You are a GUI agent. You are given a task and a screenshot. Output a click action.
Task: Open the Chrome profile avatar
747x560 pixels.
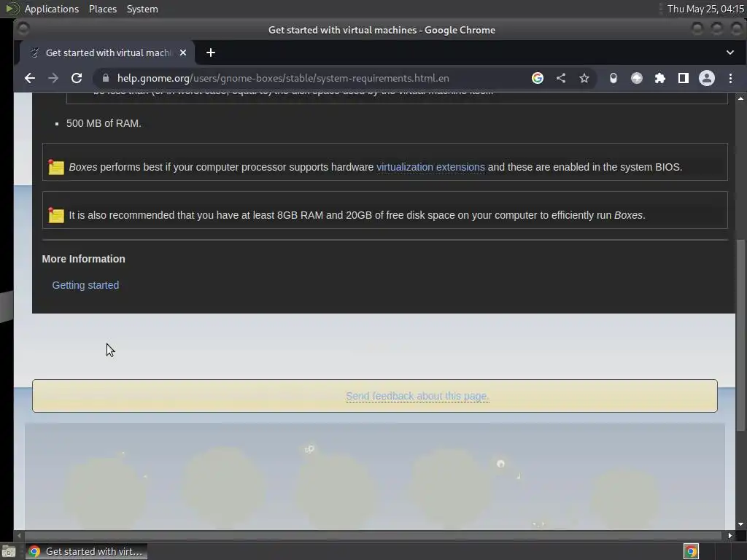pyautogui.click(x=706, y=78)
